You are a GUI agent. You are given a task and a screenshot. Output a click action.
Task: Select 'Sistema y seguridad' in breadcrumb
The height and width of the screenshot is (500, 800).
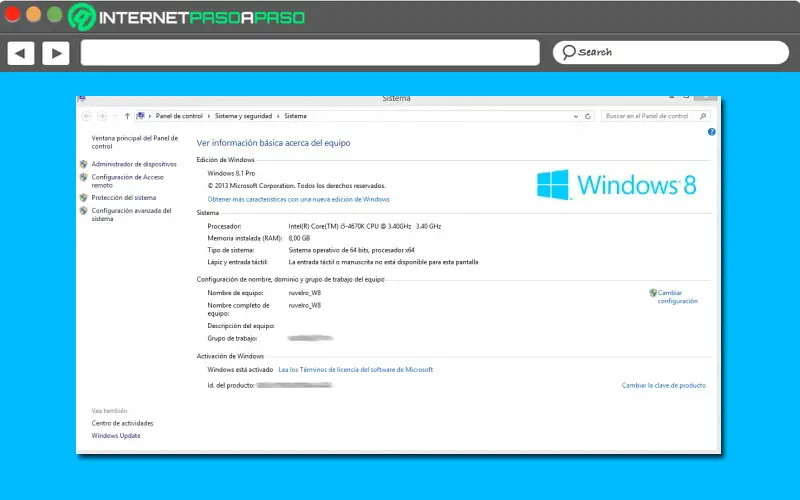tap(243, 116)
